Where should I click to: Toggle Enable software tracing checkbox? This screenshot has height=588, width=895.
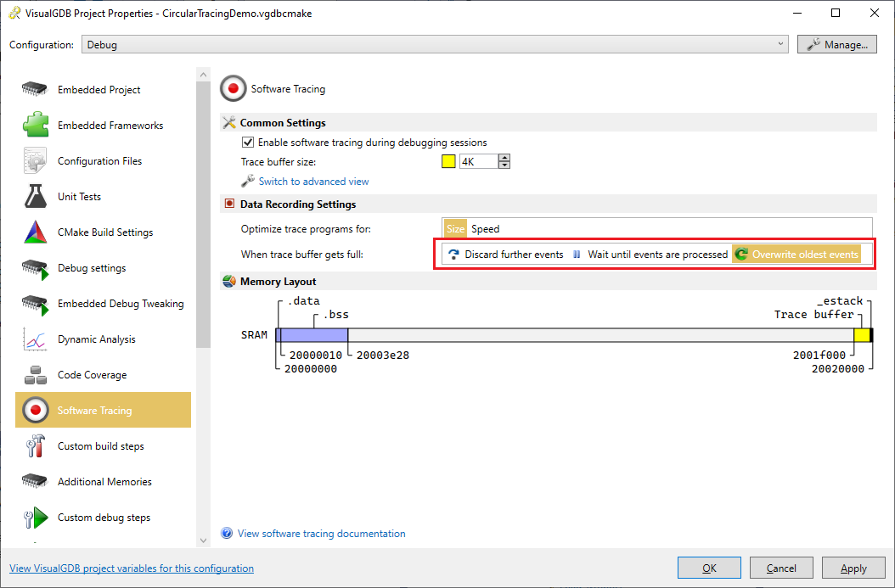tap(248, 142)
